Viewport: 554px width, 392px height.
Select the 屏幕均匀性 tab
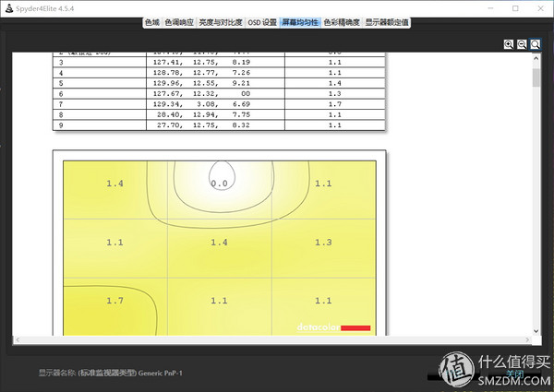click(300, 22)
